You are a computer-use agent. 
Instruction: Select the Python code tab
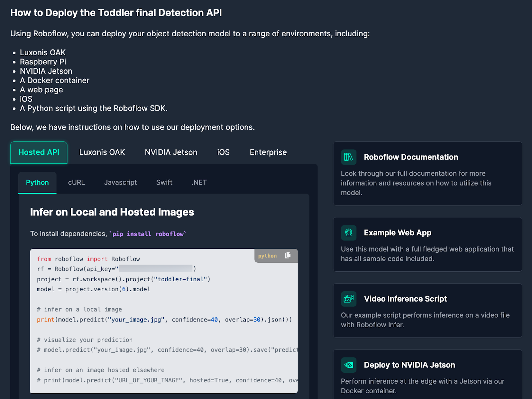37,183
